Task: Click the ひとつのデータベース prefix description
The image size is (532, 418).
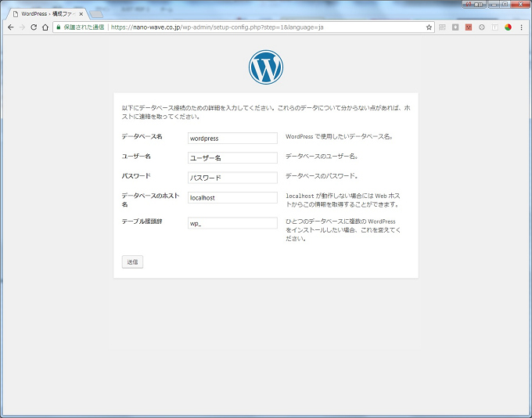Action: pos(343,230)
